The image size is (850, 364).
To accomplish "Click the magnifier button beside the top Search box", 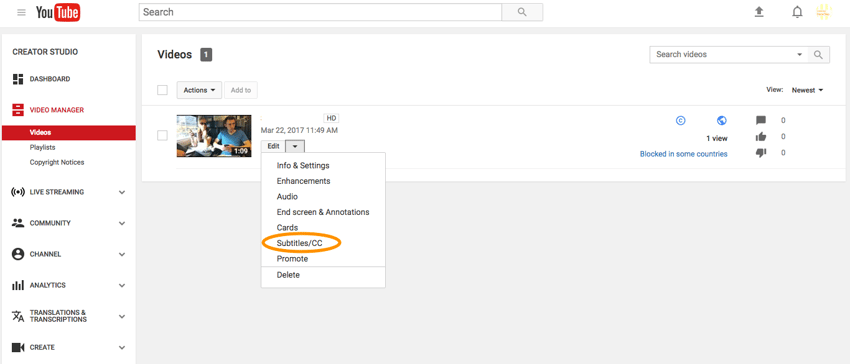I will 522,12.
